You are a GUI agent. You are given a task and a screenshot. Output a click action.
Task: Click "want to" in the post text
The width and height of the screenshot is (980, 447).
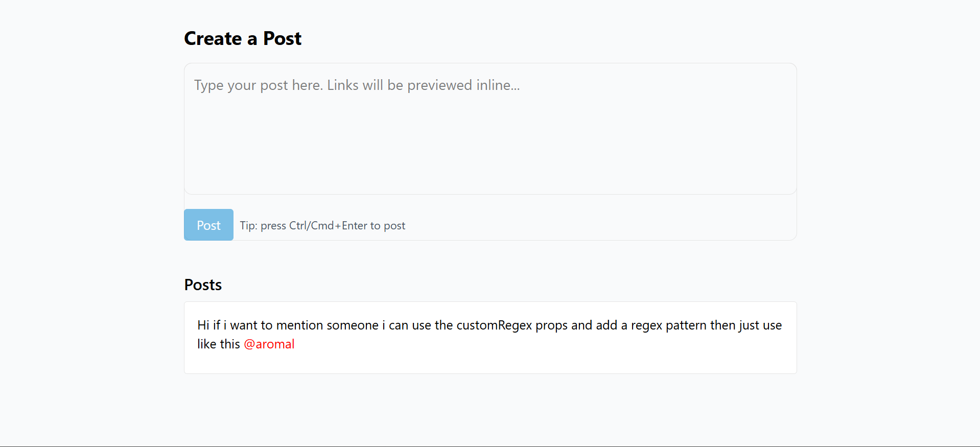coord(251,325)
